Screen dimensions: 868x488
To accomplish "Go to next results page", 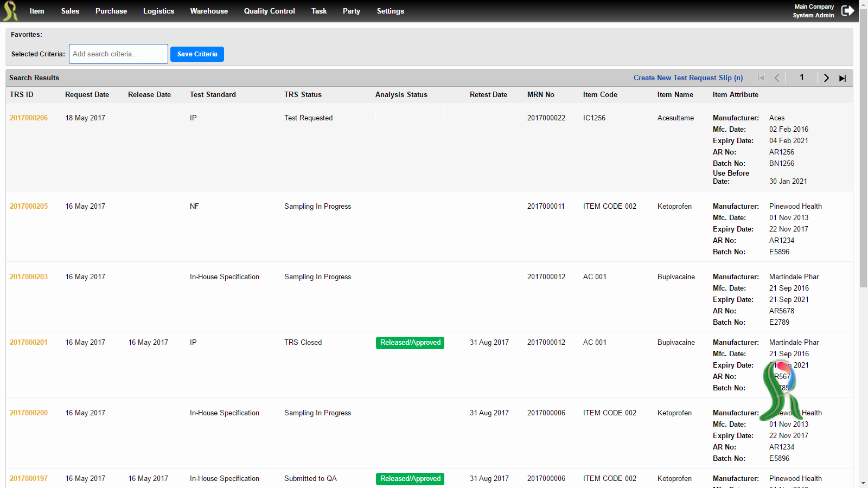I will 826,78.
